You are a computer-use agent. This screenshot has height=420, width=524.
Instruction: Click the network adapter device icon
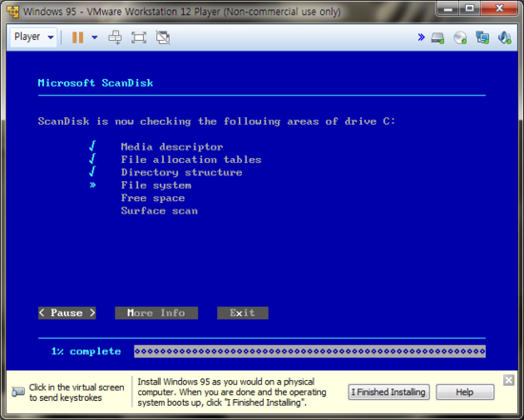tap(482, 37)
